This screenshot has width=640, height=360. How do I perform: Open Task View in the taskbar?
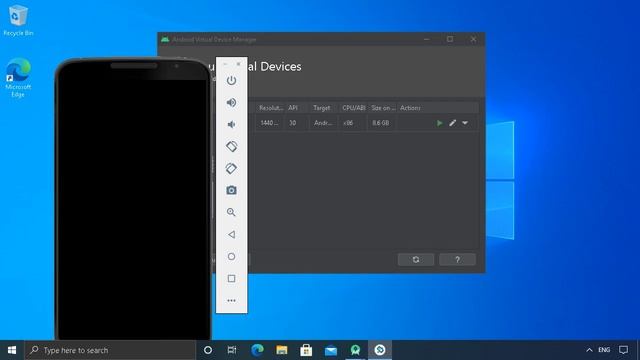pyautogui.click(x=232, y=350)
